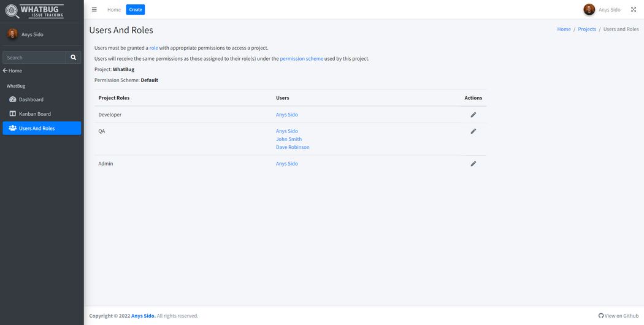Select Users And Roles in sidebar
Viewport: 644px width, 325px height.
[37, 128]
